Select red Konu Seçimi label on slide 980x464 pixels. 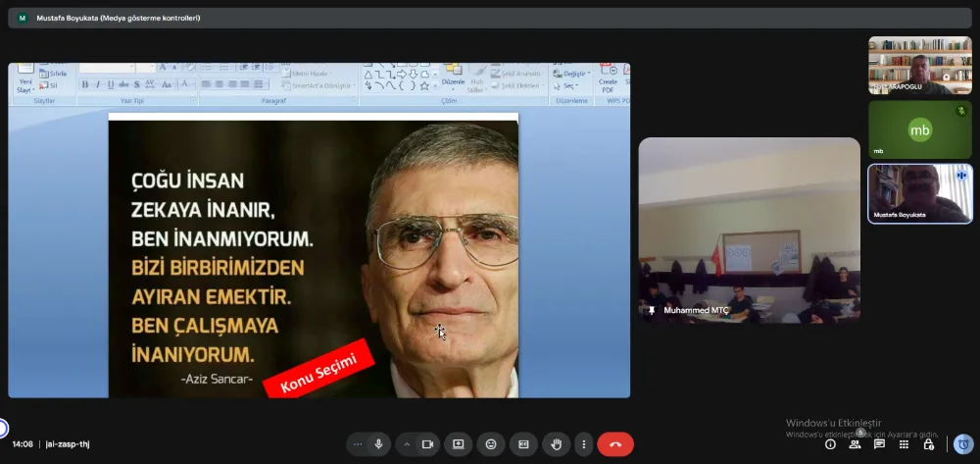coord(318,368)
